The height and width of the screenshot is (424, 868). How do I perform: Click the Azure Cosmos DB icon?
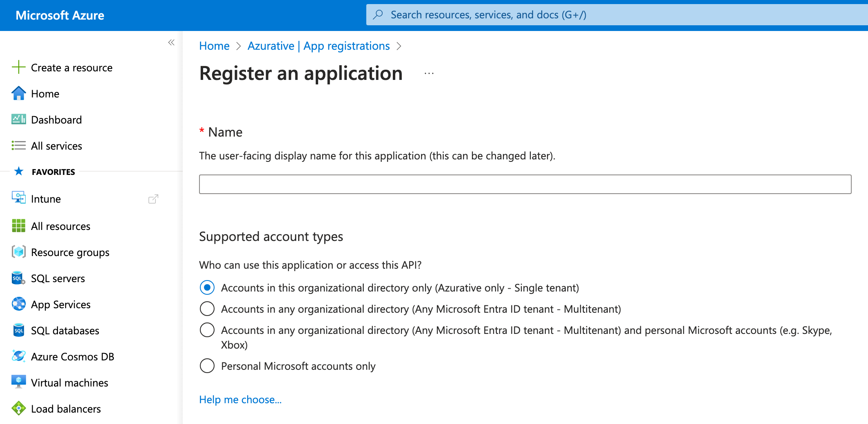click(19, 356)
